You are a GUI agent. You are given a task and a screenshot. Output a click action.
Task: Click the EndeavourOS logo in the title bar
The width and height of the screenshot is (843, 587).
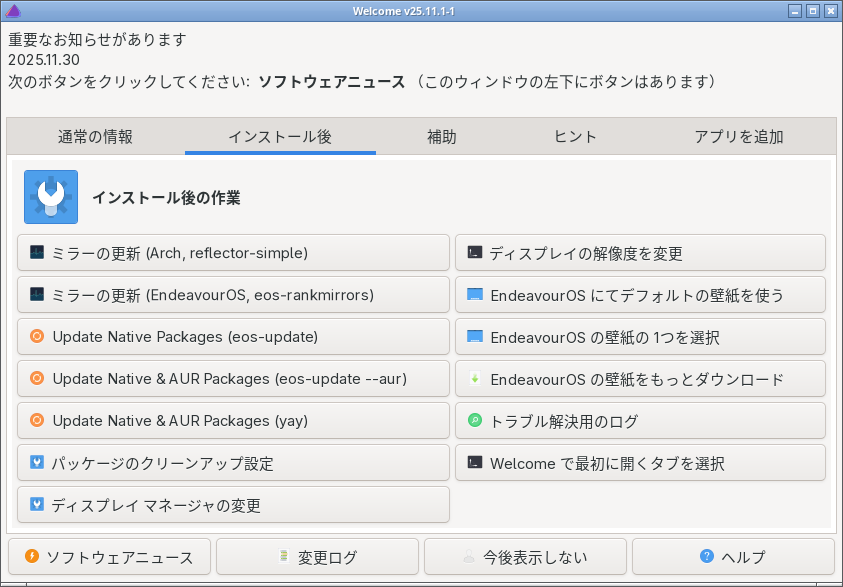click(12, 10)
